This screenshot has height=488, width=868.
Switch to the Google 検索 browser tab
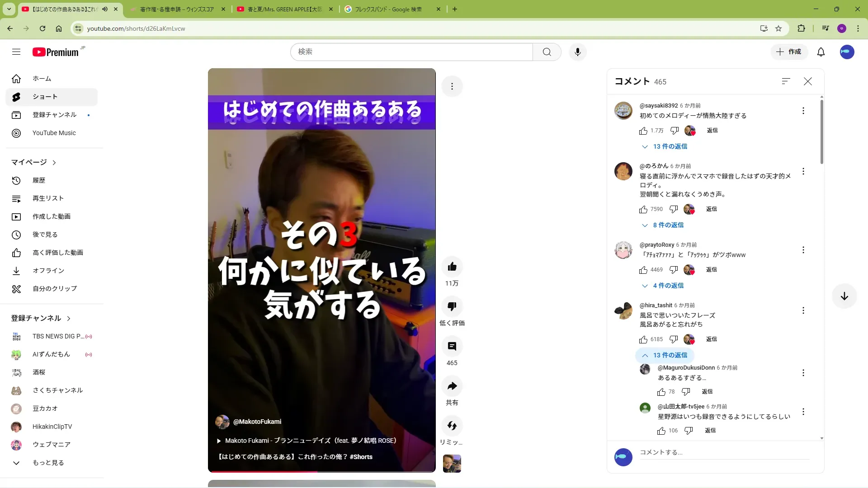point(388,9)
